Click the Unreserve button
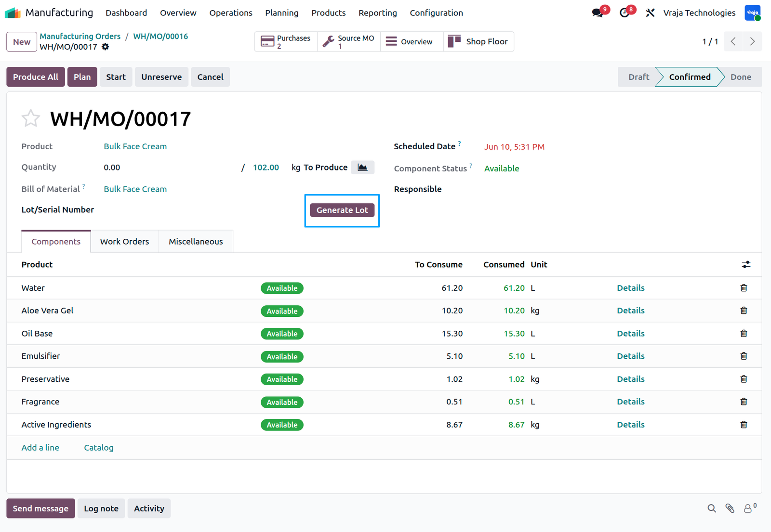Viewport: 771px width, 532px height. click(x=161, y=77)
